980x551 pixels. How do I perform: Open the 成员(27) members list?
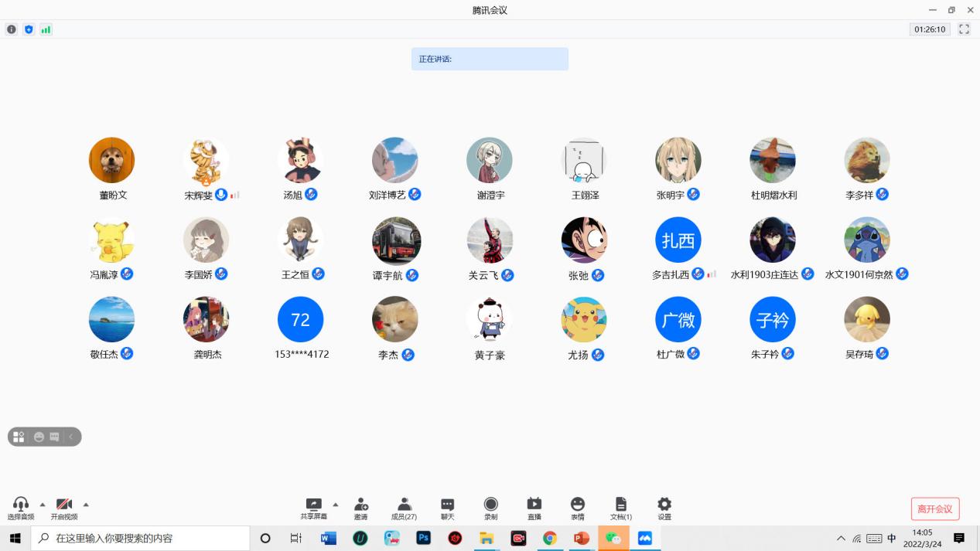[x=404, y=508]
